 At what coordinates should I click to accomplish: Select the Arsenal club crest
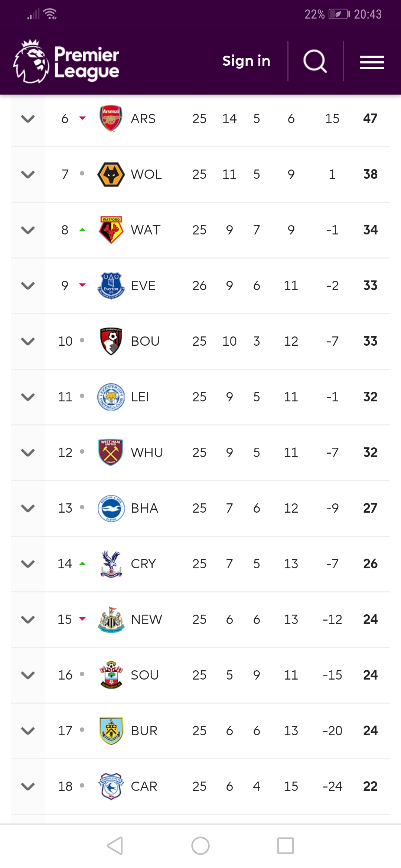tap(111, 118)
